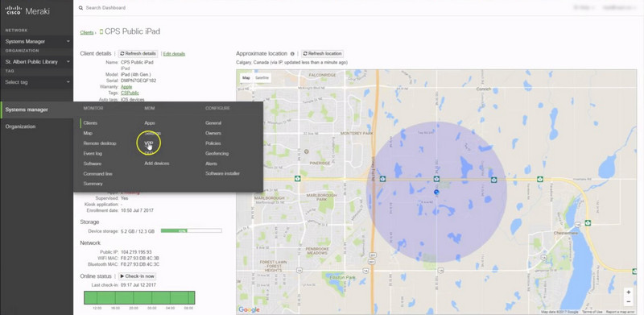Zoom out the map with minus button

(x=628, y=302)
